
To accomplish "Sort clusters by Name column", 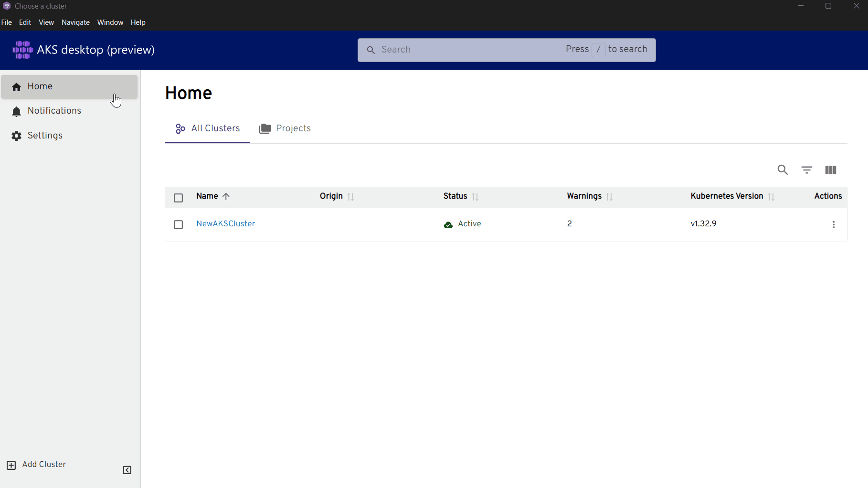I will (x=213, y=196).
